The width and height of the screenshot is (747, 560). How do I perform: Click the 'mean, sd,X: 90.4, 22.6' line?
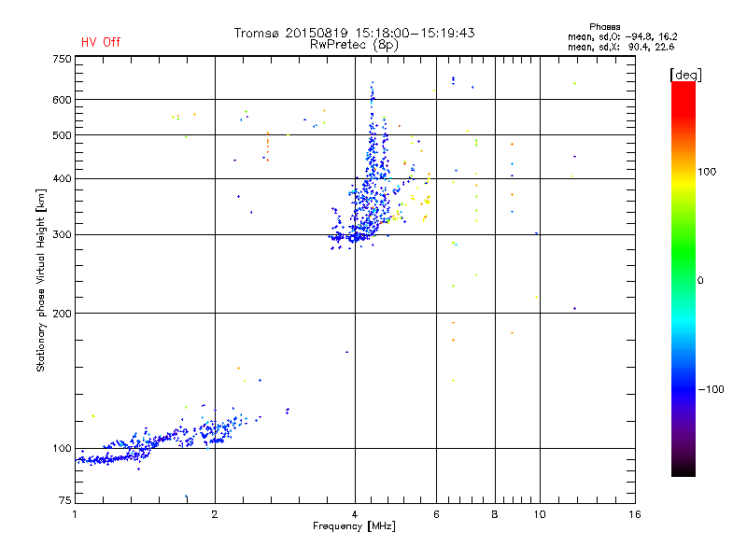tap(621, 47)
